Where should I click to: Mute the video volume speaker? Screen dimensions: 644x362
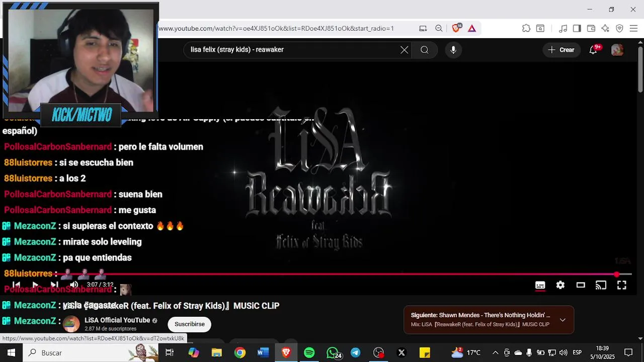tap(74, 285)
